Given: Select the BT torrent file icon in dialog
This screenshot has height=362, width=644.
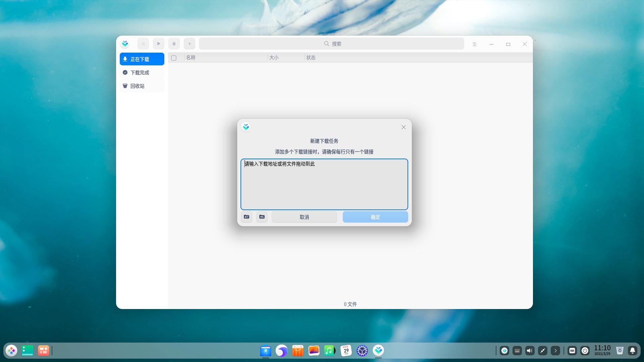Looking at the screenshot, I should (246, 217).
